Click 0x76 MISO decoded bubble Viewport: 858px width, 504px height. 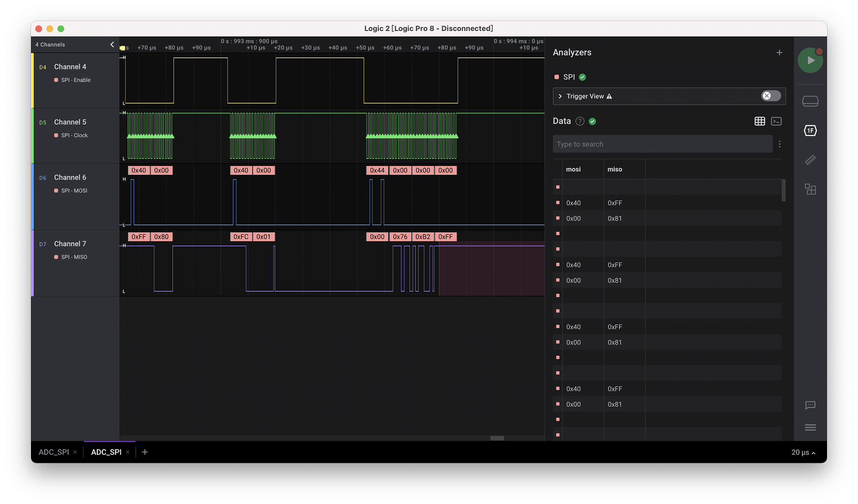(x=400, y=237)
